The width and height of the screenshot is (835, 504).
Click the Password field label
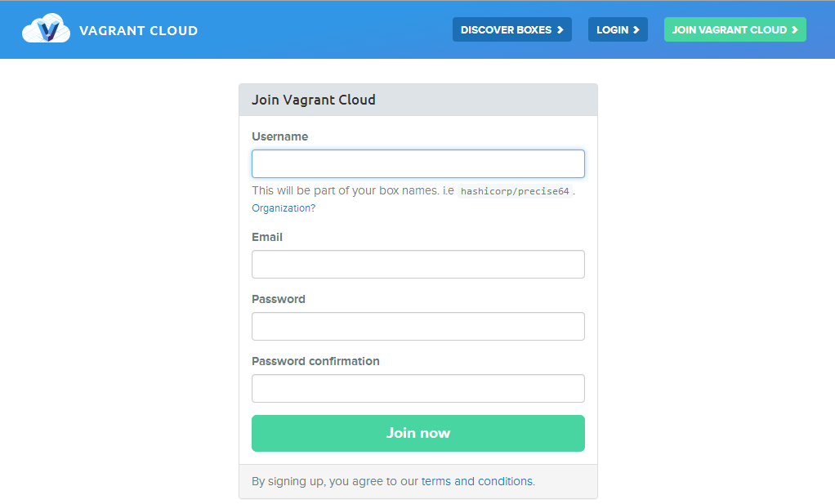tap(278, 299)
